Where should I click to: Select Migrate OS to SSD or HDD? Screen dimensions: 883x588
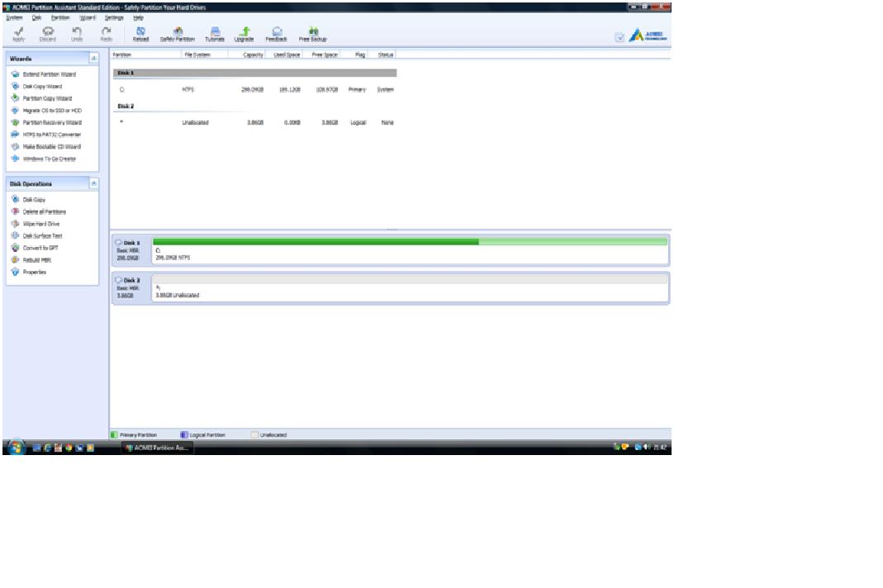click(47, 111)
